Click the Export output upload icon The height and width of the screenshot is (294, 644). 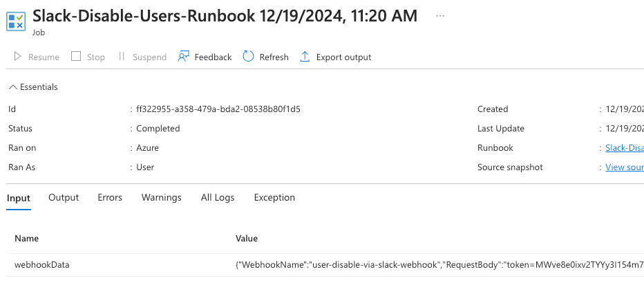[x=305, y=56]
